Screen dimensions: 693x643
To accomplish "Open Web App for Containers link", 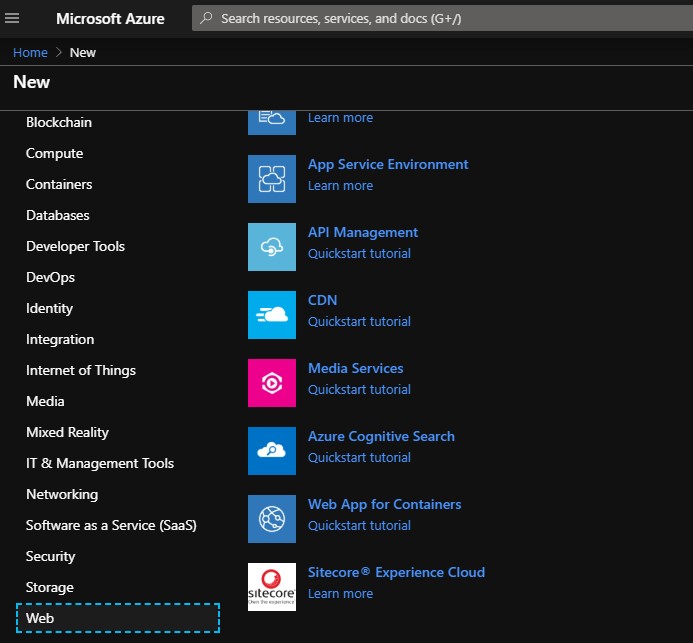I will (x=385, y=505).
